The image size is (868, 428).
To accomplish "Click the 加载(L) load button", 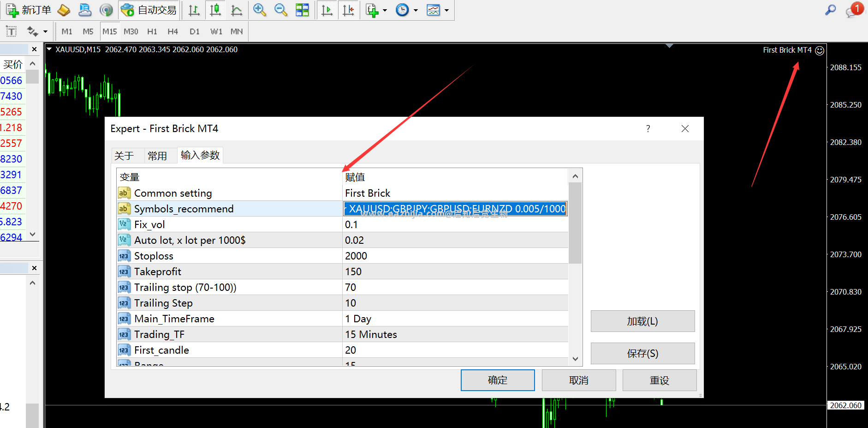I will click(642, 321).
